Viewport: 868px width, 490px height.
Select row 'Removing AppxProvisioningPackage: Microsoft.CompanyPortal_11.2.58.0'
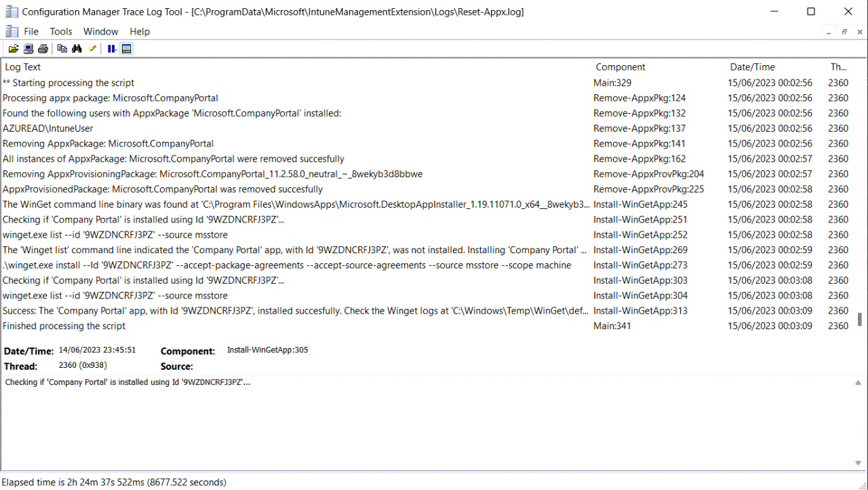(x=427, y=174)
